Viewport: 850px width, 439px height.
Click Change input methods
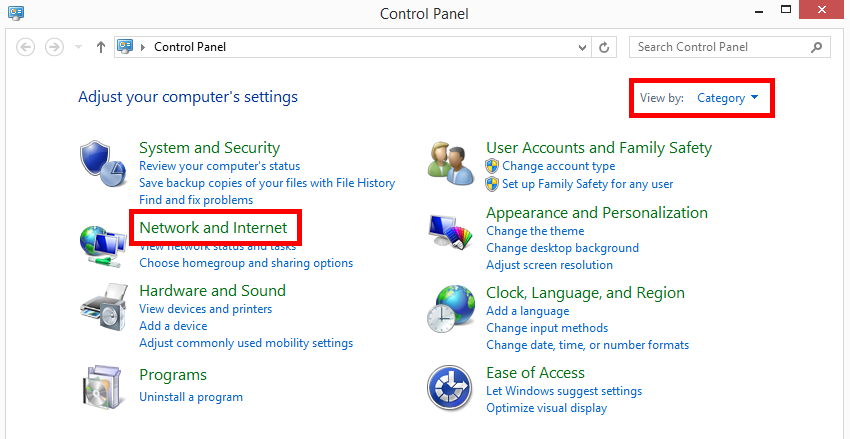(547, 328)
